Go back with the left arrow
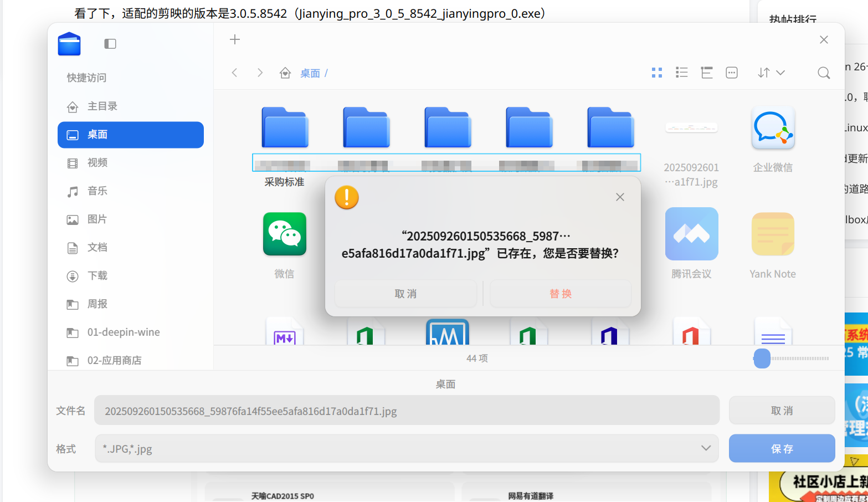Image resolution: width=868 pixels, height=502 pixels. pyautogui.click(x=235, y=73)
